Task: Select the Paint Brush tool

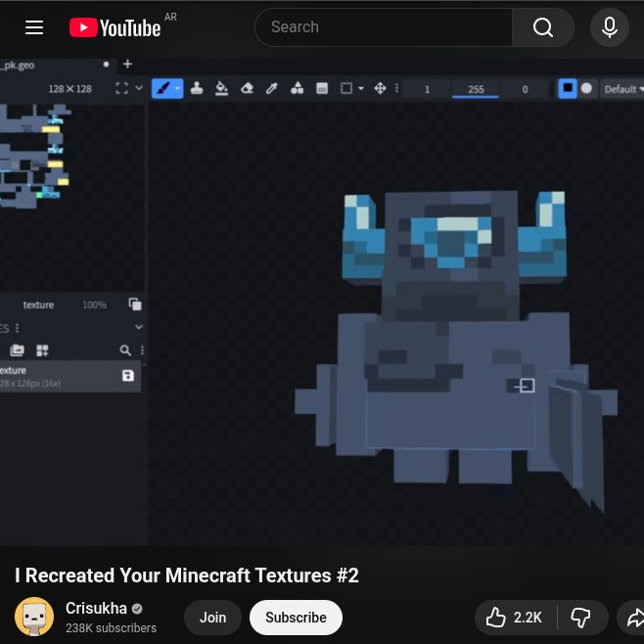Action: tap(163, 88)
